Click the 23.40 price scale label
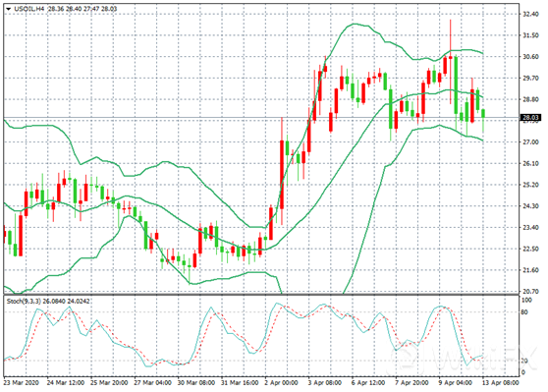Screen dimensions: 548x392 [x=530, y=228]
